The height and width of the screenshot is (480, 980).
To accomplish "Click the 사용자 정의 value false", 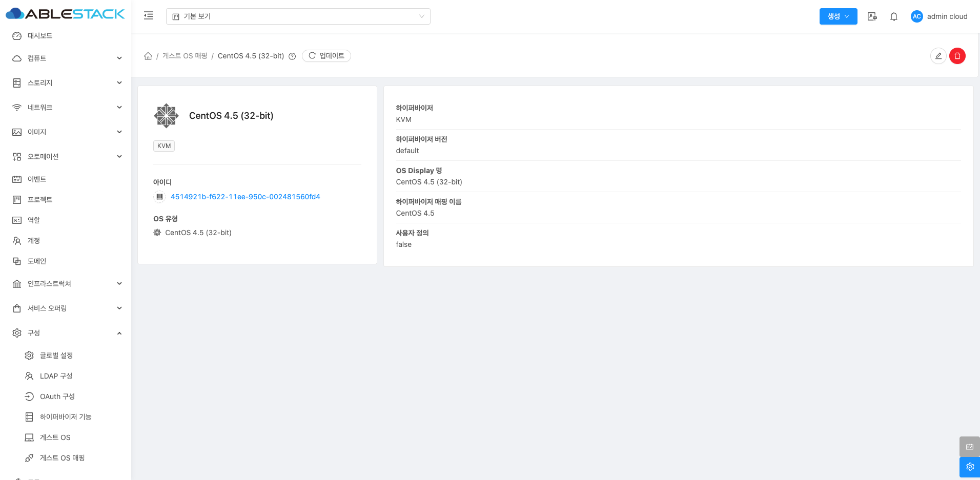I will [x=404, y=244].
